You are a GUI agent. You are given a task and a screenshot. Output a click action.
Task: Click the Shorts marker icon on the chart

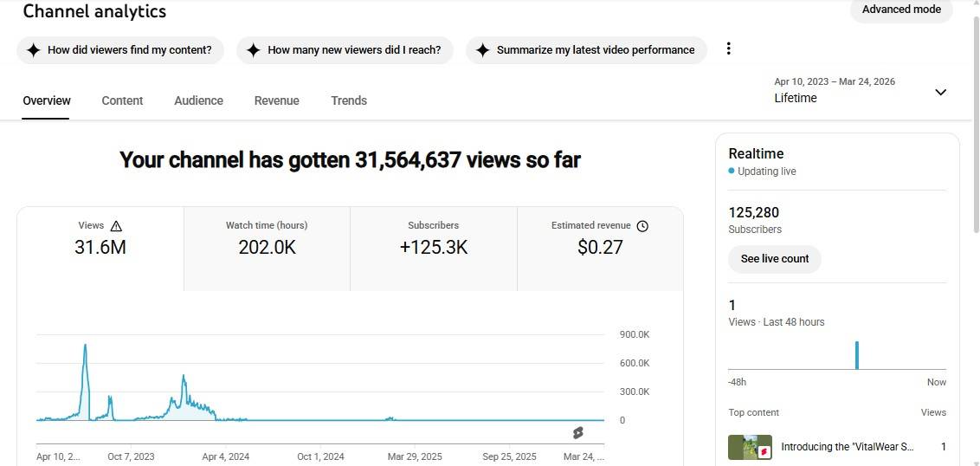(x=577, y=432)
